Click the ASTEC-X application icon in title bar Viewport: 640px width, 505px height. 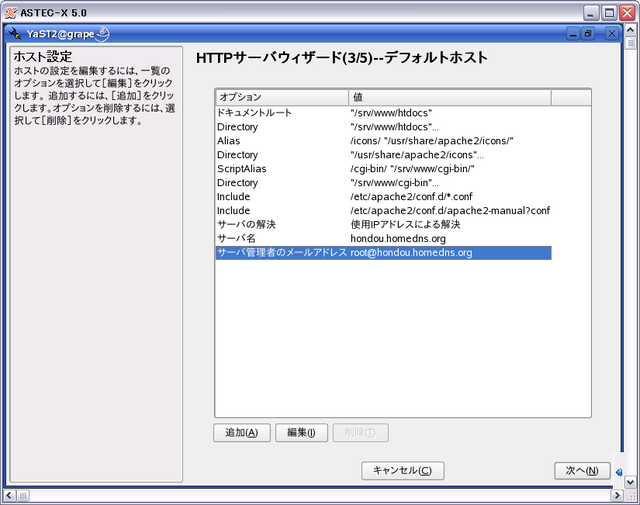(11, 13)
